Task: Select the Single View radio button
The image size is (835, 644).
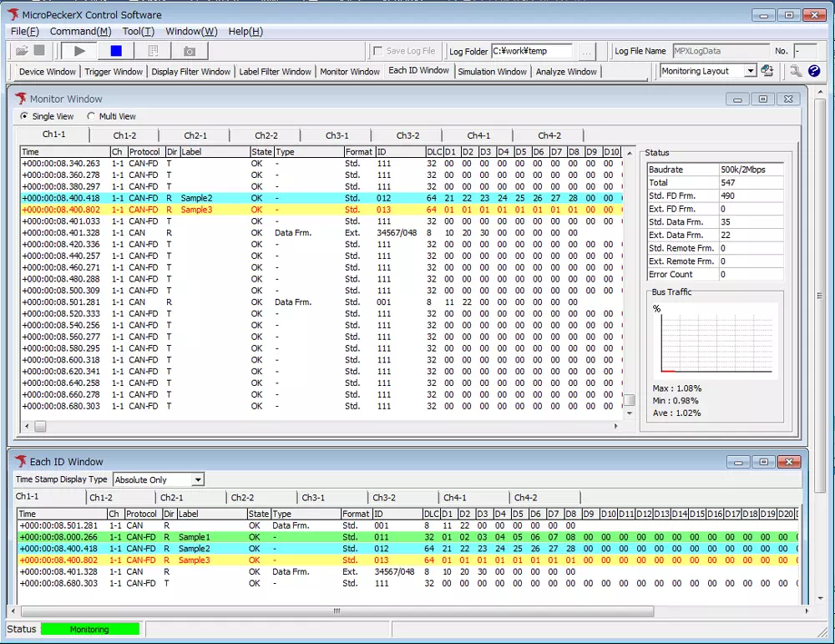Action: [24, 116]
